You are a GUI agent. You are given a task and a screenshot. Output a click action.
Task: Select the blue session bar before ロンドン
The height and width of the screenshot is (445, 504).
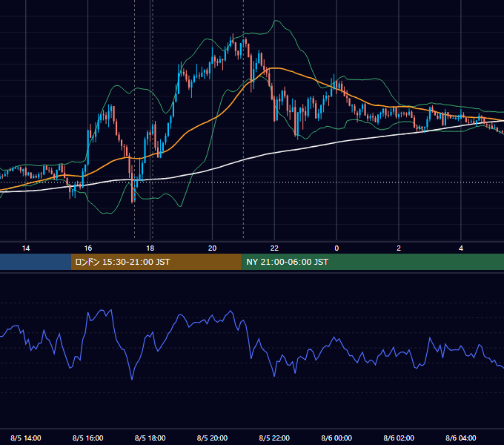[36, 262]
